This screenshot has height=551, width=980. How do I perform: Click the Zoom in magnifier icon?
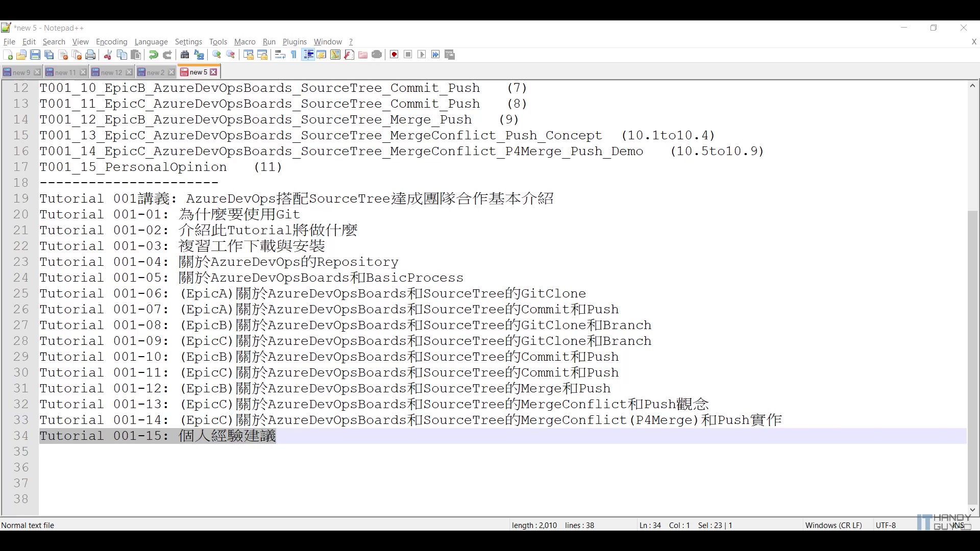pyautogui.click(x=217, y=55)
